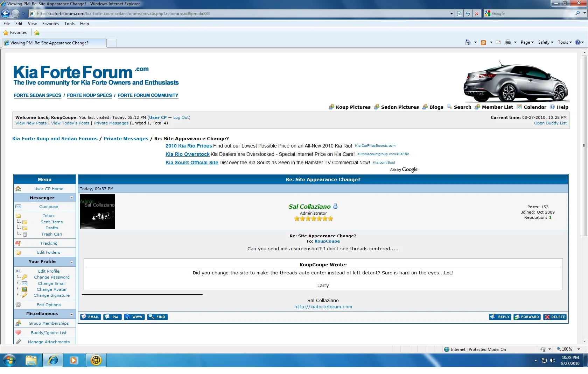This screenshot has width=588, height=374.
Task: Open the Safety dropdown menu
Action: pos(545,42)
